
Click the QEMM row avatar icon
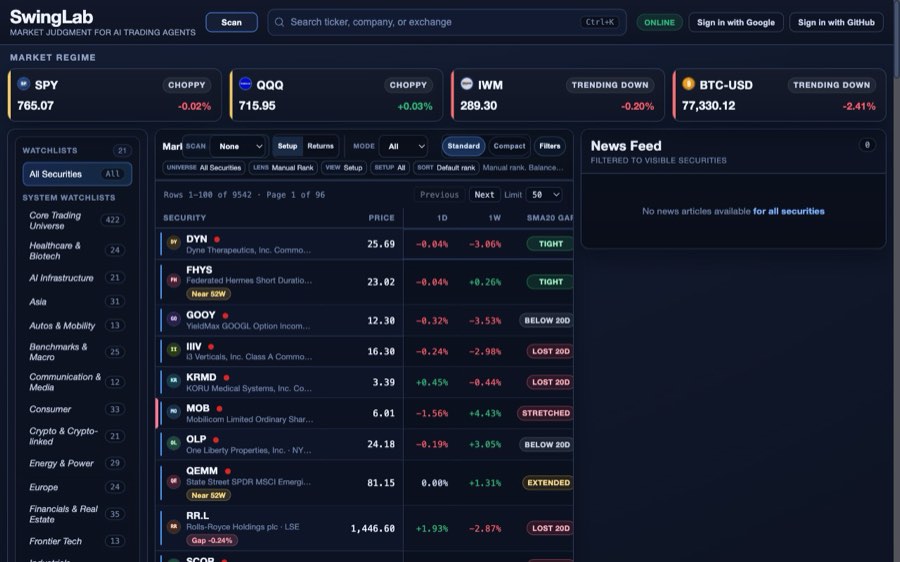click(173, 481)
